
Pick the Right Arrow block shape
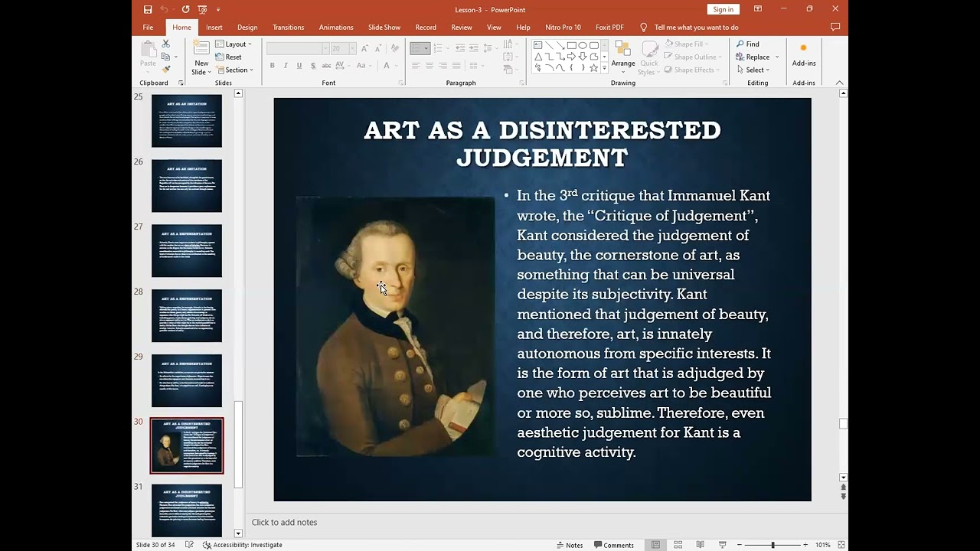pos(571,57)
